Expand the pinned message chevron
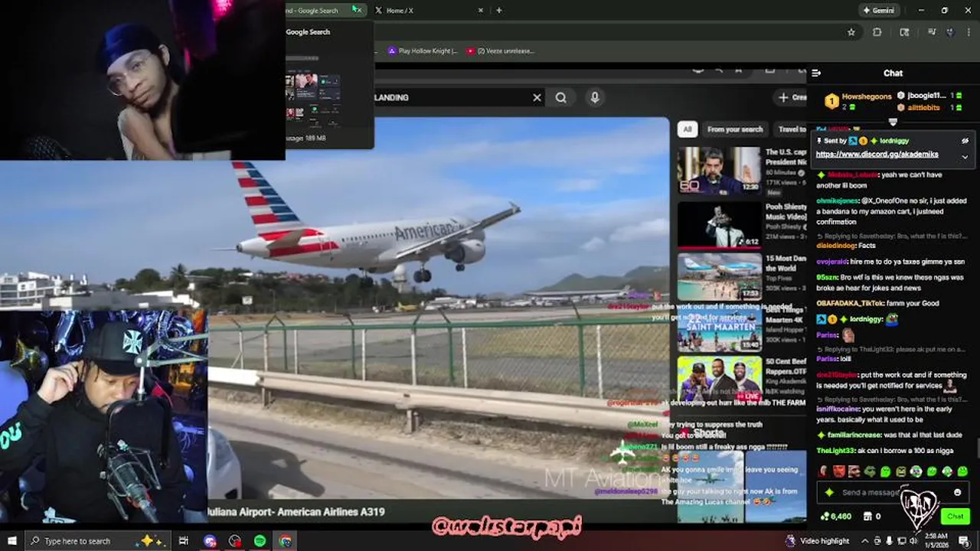This screenshot has height=551, width=980. click(x=965, y=157)
